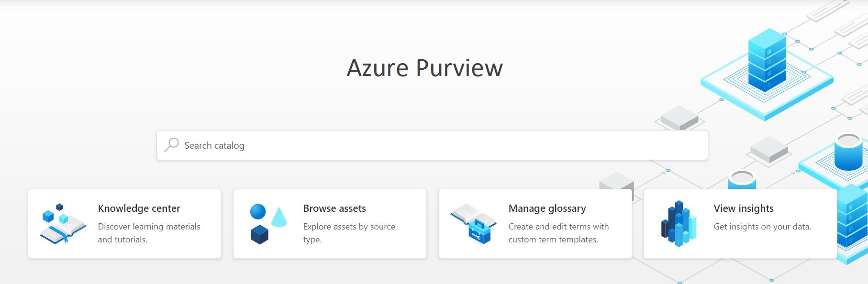Viewport: 868px width, 284px height.
Task: Click the text Get insights on your data
Action: [x=763, y=226]
